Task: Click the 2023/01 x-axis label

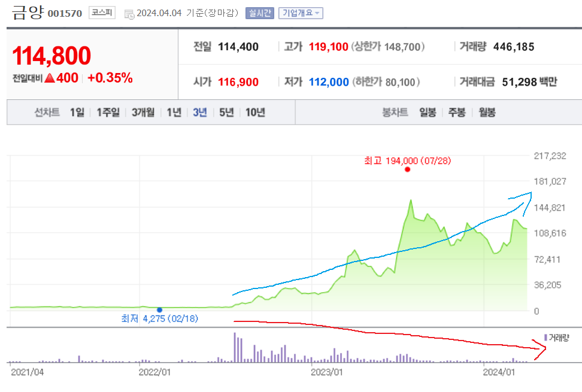Action: 327,372
